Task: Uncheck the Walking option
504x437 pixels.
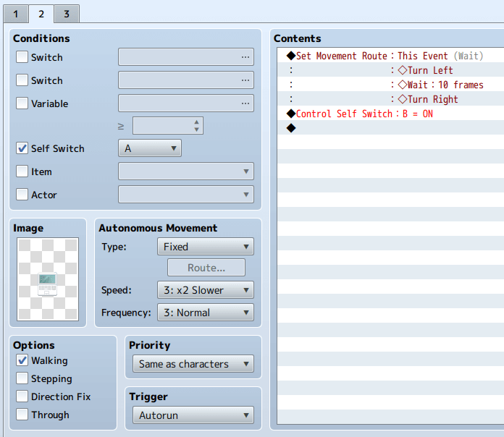Action: [x=22, y=360]
